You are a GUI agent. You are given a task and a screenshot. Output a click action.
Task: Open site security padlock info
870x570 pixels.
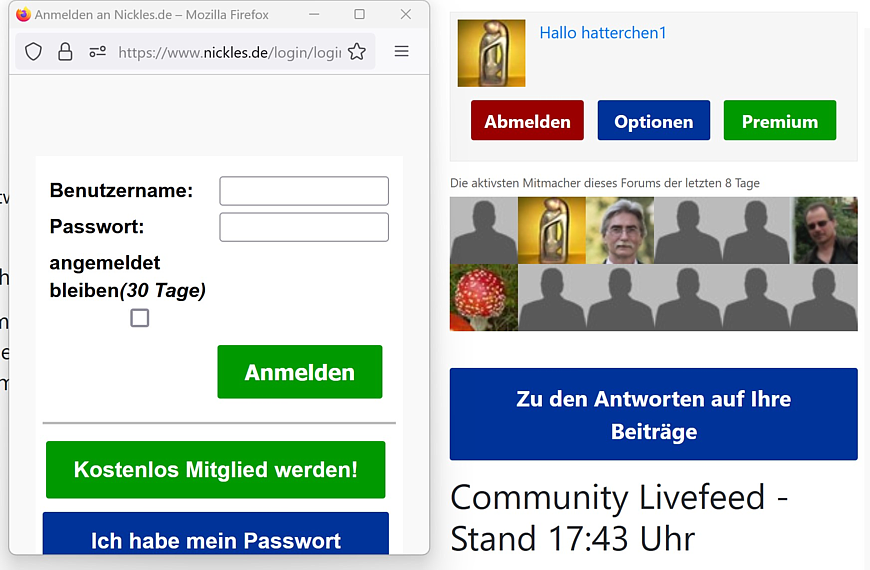pos(65,52)
